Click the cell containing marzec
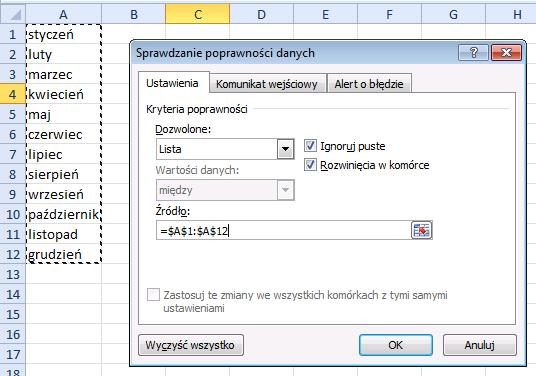Image resolution: width=536 pixels, height=376 pixels. point(64,74)
